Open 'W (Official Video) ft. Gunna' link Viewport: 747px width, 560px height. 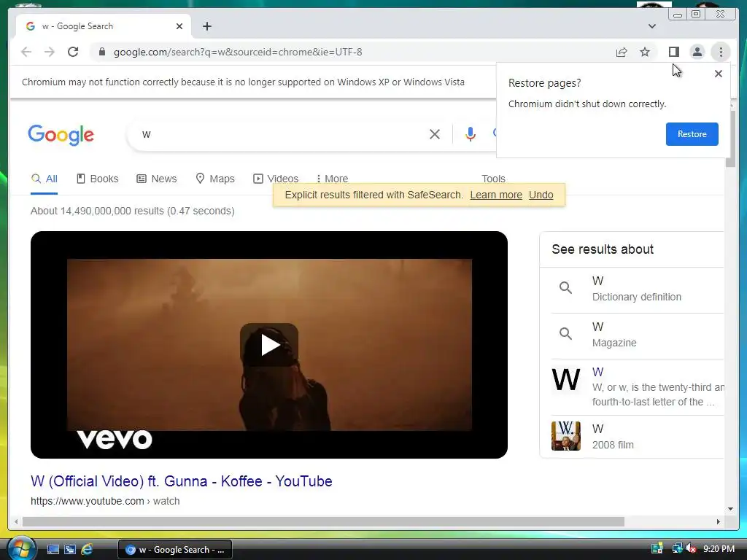pos(182,481)
